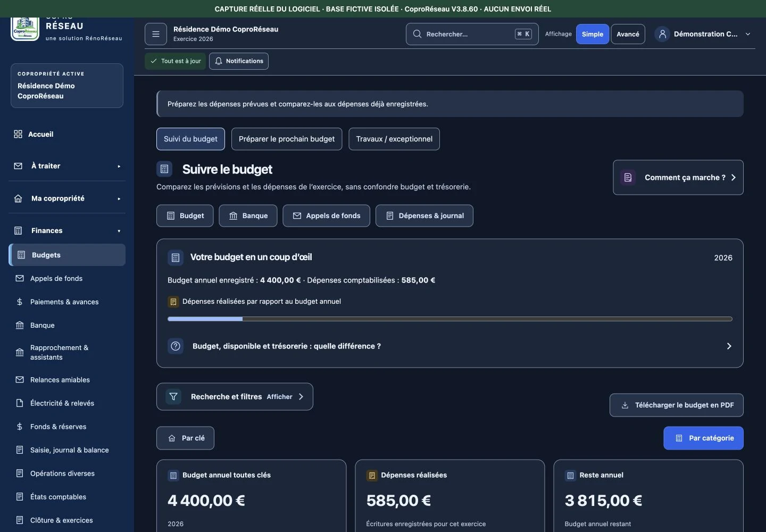Show Recherche et filtres panel
Image resolution: width=766 pixels, height=532 pixels.
pos(235,396)
